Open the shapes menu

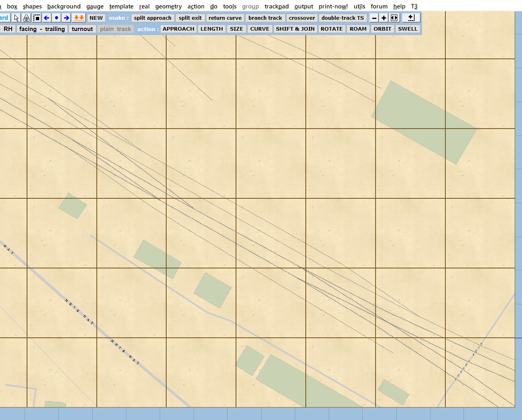[x=32, y=6]
